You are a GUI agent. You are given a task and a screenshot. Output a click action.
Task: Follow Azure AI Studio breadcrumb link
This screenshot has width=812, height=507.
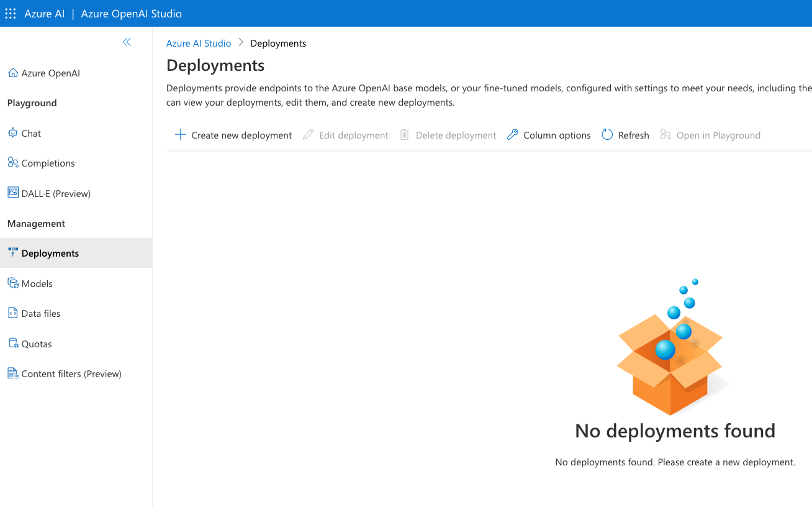tap(199, 43)
